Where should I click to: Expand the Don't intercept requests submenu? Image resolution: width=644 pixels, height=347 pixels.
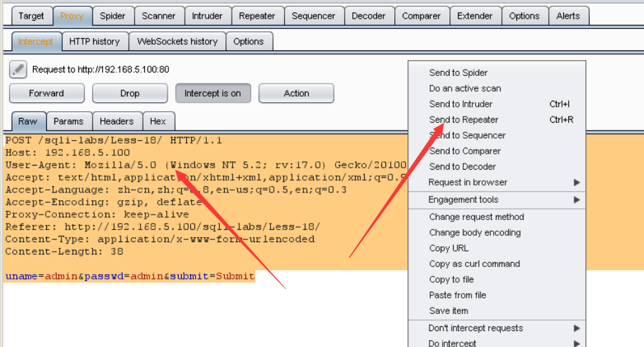coord(496,328)
